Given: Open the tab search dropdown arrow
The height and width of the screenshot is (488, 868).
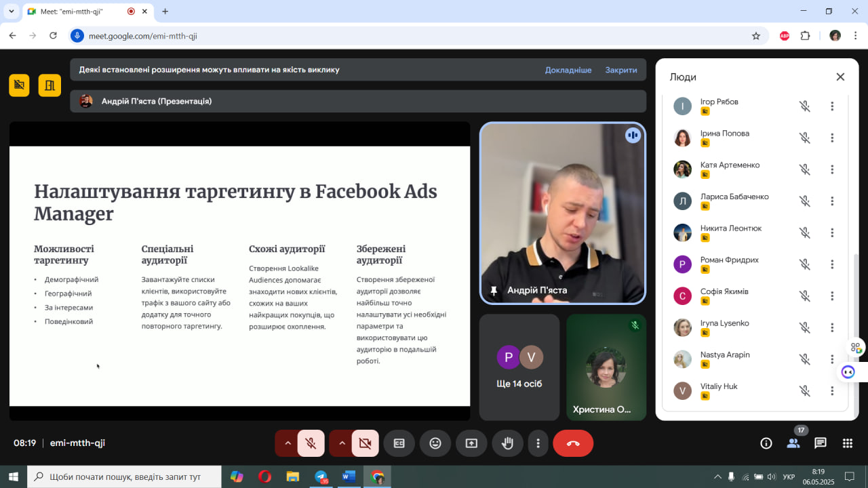Looking at the screenshot, I should [11, 12].
